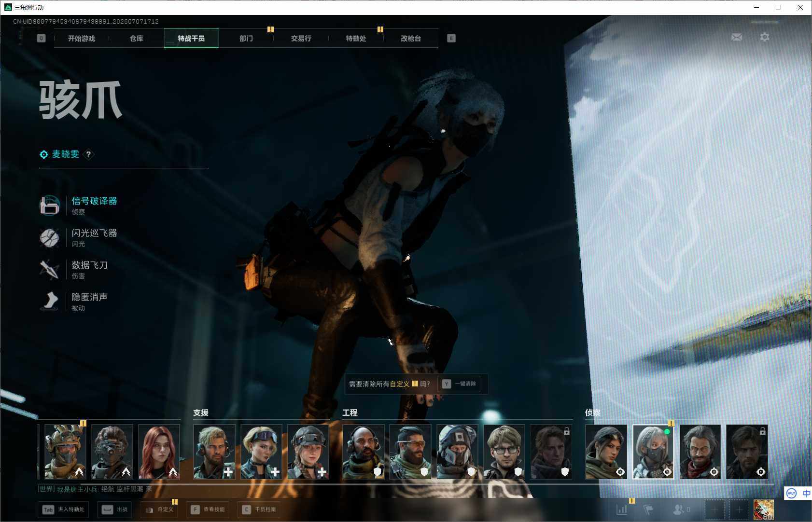Select the red-haired female operator portrait
The width and height of the screenshot is (812, 522).
159,452
